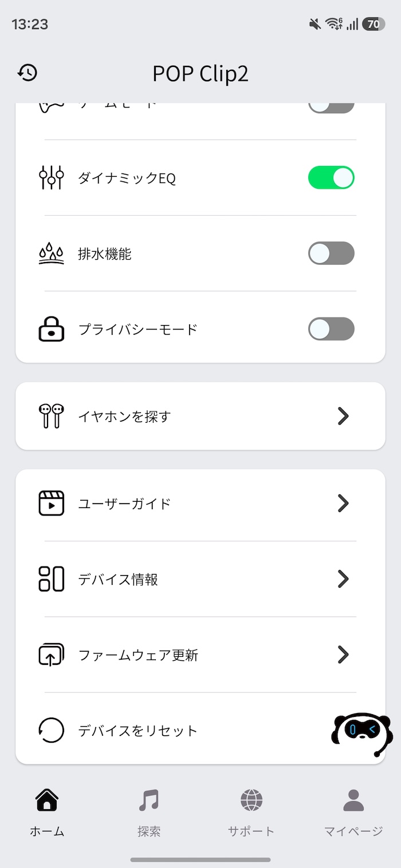Image resolution: width=401 pixels, height=868 pixels.
Task: Open the panda assistant chat bubble
Action: click(362, 731)
